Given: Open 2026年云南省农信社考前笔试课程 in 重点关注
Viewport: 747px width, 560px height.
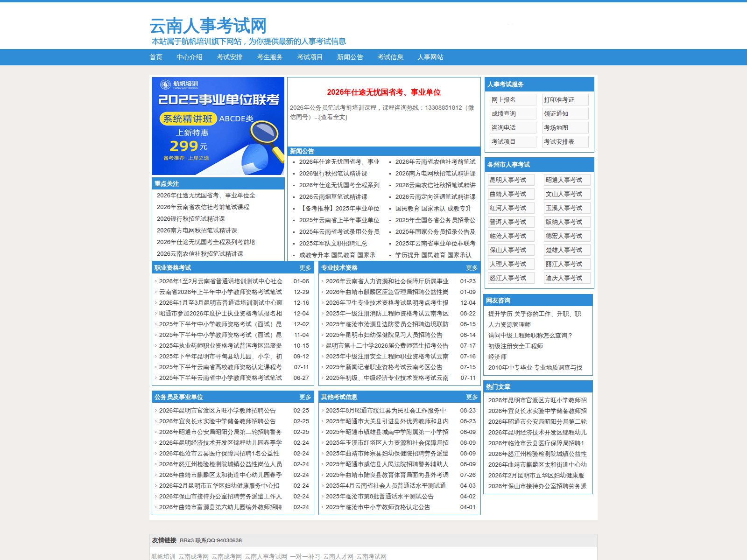Looking at the screenshot, I should (203, 207).
